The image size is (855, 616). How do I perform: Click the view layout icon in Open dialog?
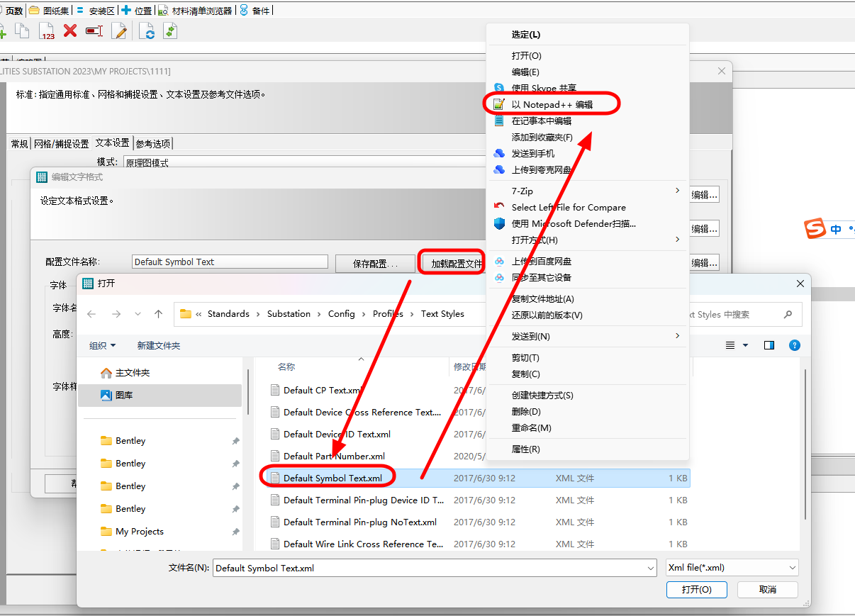coord(730,345)
